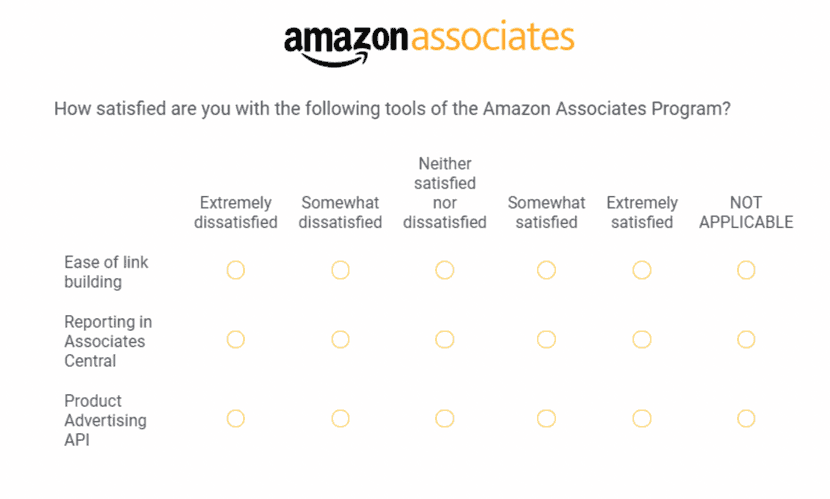Rate Reporting in Associates Central Extremely dissatisfied
The image size is (830, 499).
236,340
